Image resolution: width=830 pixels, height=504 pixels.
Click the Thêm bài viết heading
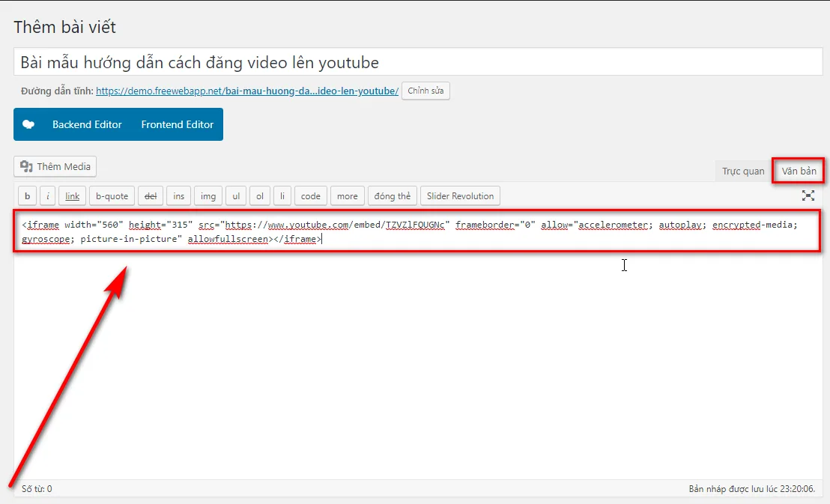pyautogui.click(x=64, y=27)
